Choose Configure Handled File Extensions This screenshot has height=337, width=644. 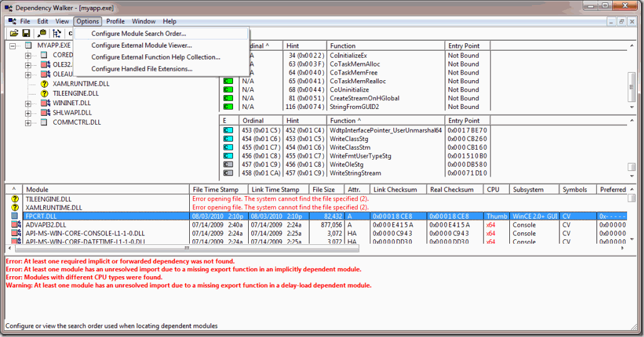click(x=162, y=69)
